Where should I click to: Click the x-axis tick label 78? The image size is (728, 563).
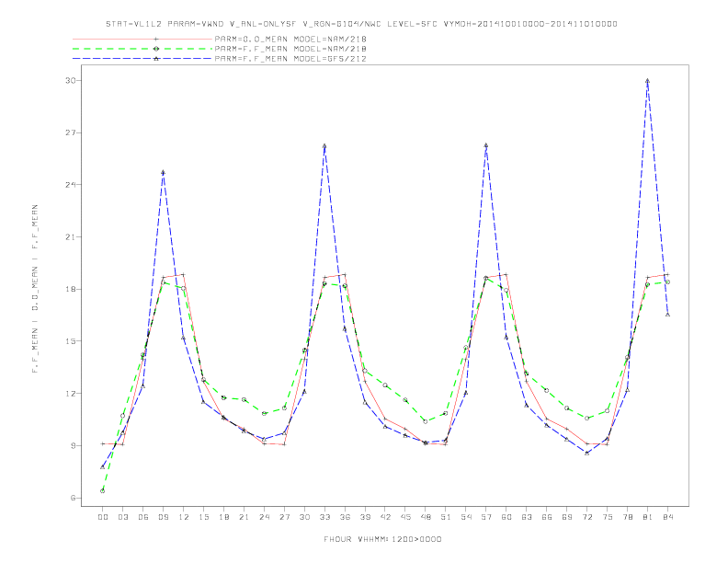627,517
